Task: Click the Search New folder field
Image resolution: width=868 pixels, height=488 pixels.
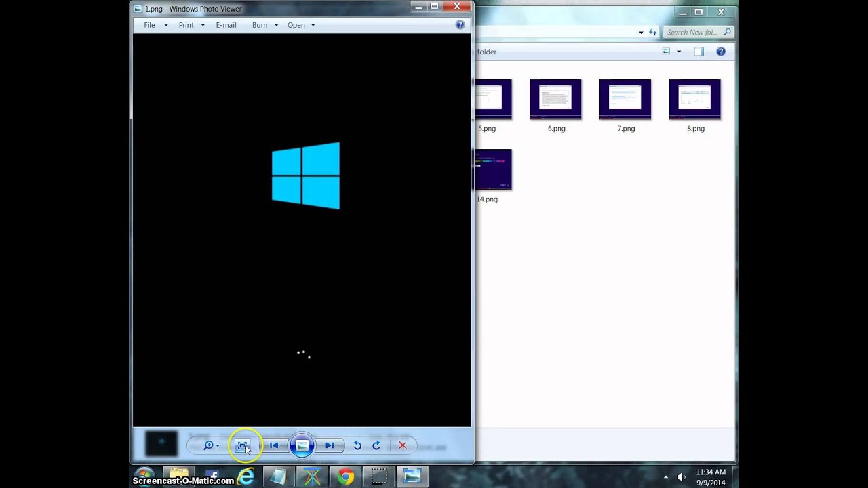Action: 692,32
